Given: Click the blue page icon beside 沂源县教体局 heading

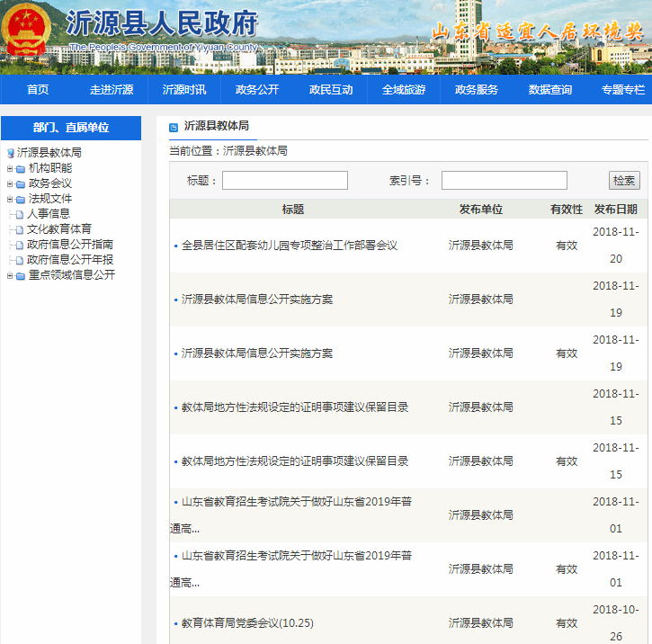Looking at the screenshot, I should point(174,127).
